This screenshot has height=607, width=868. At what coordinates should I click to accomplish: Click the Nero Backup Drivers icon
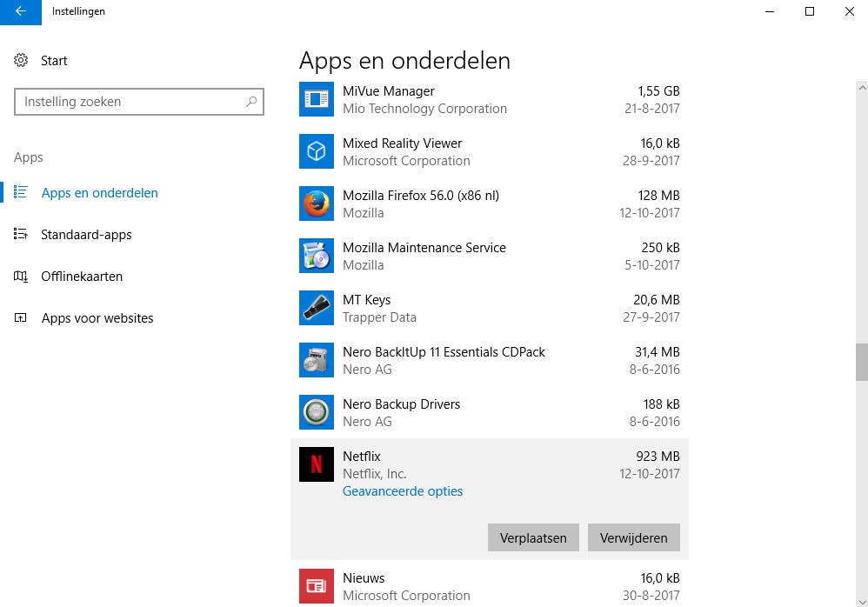tap(316, 412)
